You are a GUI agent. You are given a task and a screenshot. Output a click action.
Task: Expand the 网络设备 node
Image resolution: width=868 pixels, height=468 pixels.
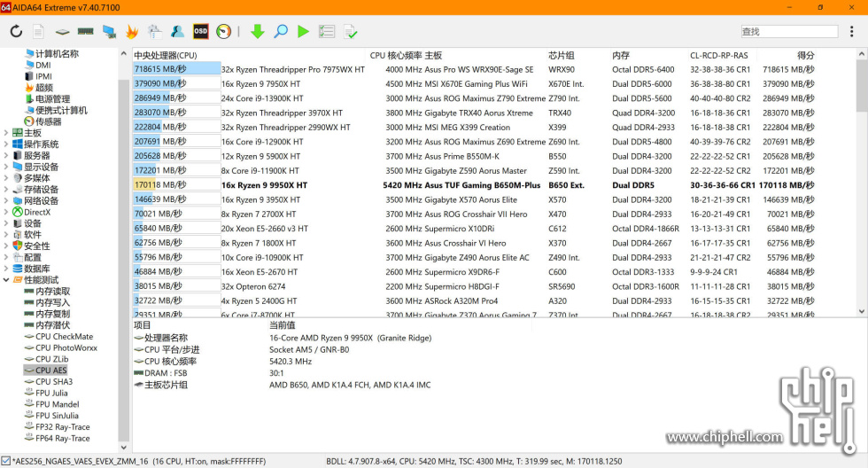(x=6, y=200)
